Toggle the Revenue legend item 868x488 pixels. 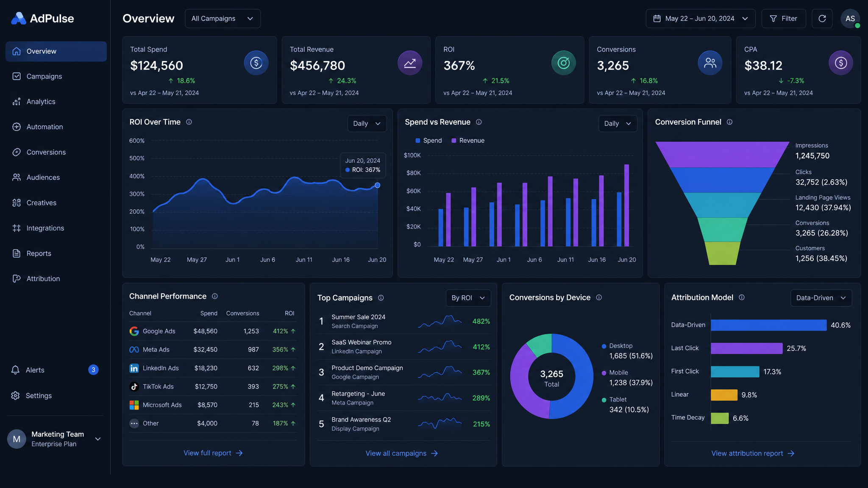pyautogui.click(x=468, y=141)
